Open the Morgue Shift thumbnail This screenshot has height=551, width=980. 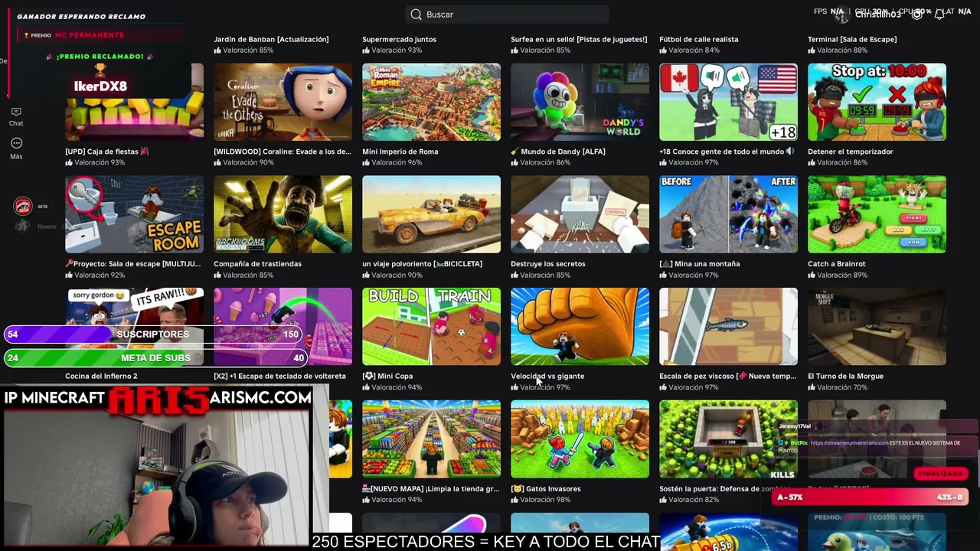click(x=877, y=327)
